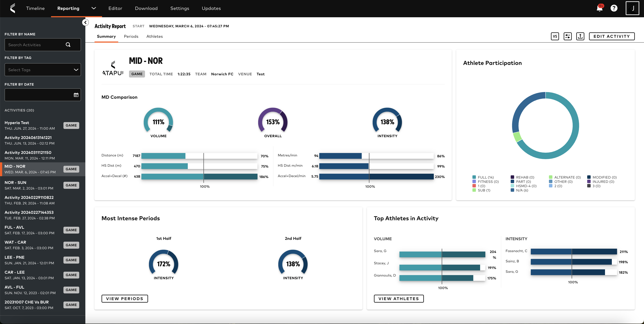Open the report display settings sliders icon
Viewport: 644px width, 324px height.
pyautogui.click(x=567, y=36)
